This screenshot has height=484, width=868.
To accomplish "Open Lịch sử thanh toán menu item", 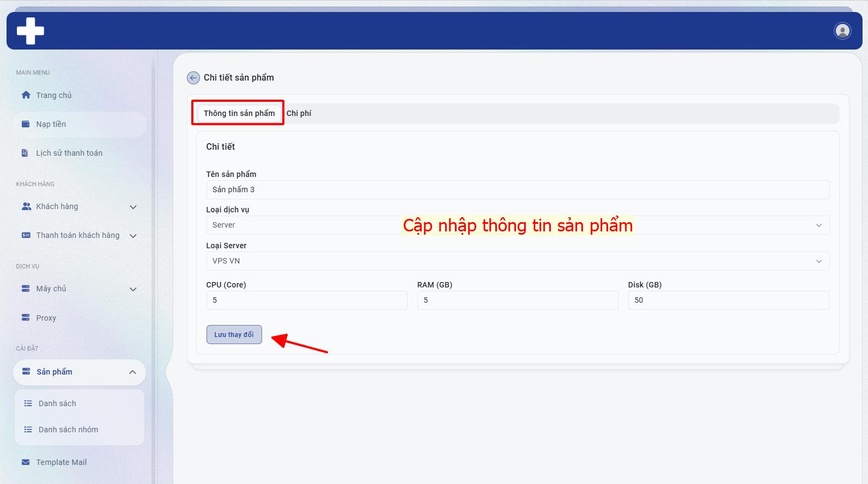I will coord(80,153).
